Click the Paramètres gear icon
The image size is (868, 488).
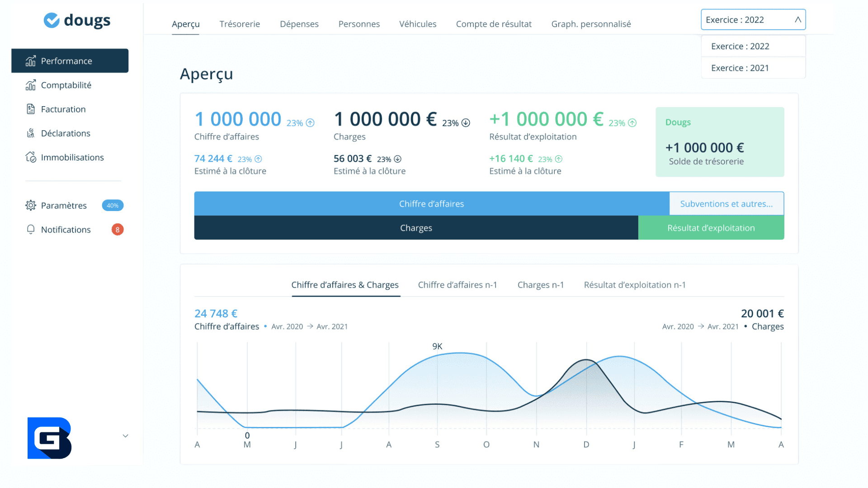point(30,206)
